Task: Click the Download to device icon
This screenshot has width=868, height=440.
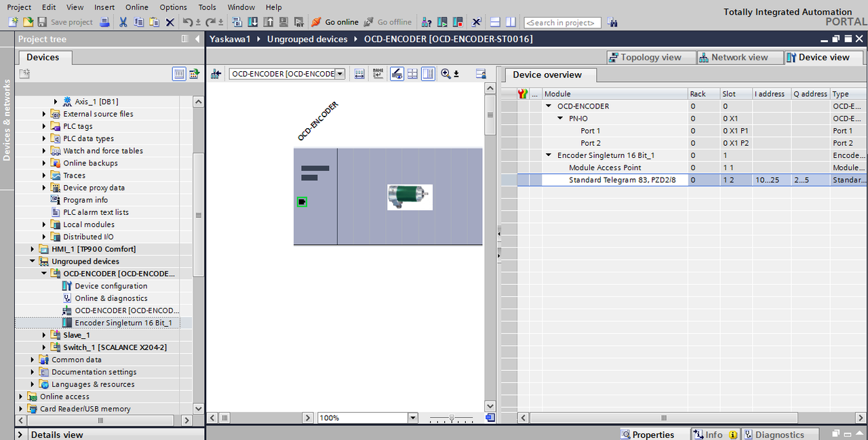Action: (252, 22)
